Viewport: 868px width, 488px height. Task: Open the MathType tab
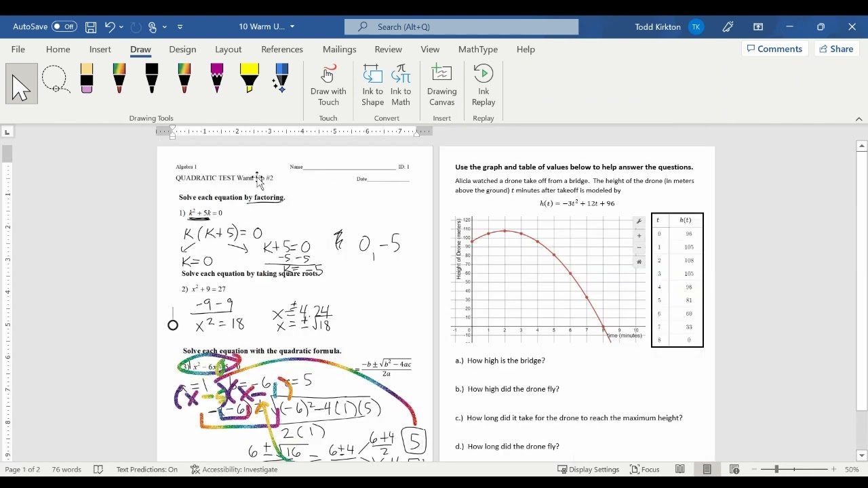pos(478,49)
